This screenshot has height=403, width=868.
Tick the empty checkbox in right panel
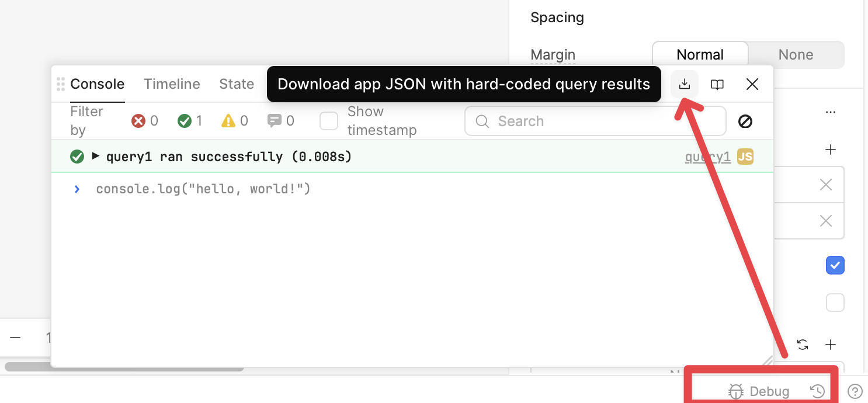(835, 303)
